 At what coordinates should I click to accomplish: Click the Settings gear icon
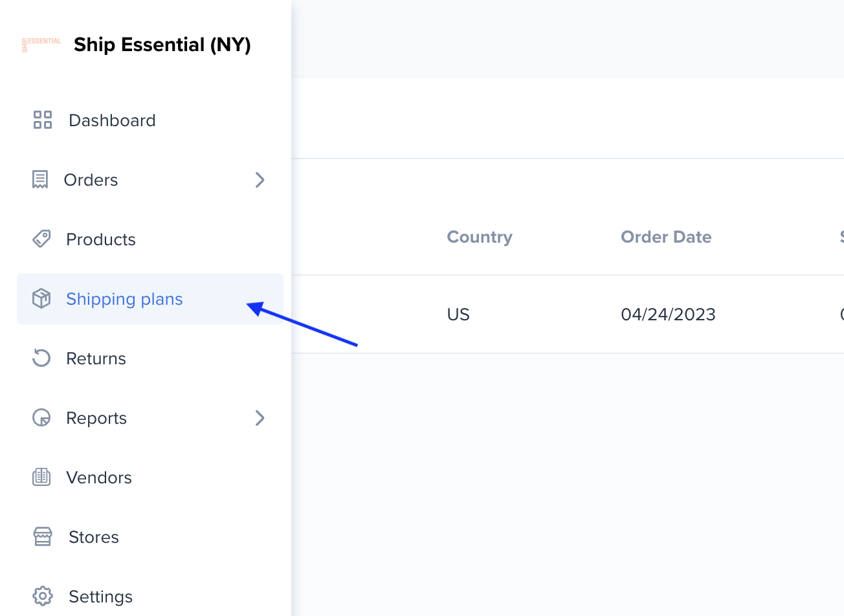[x=43, y=596]
